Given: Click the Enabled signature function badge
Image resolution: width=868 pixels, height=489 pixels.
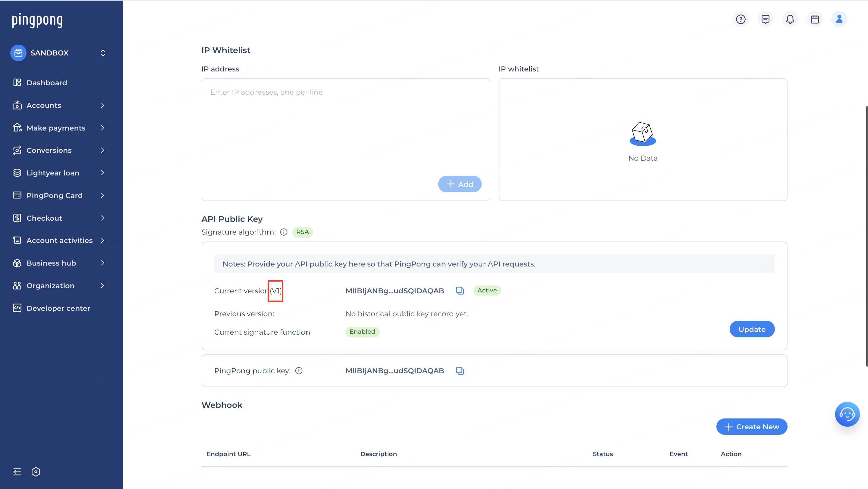Looking at the screenshot, I should (x=362, y=332).
